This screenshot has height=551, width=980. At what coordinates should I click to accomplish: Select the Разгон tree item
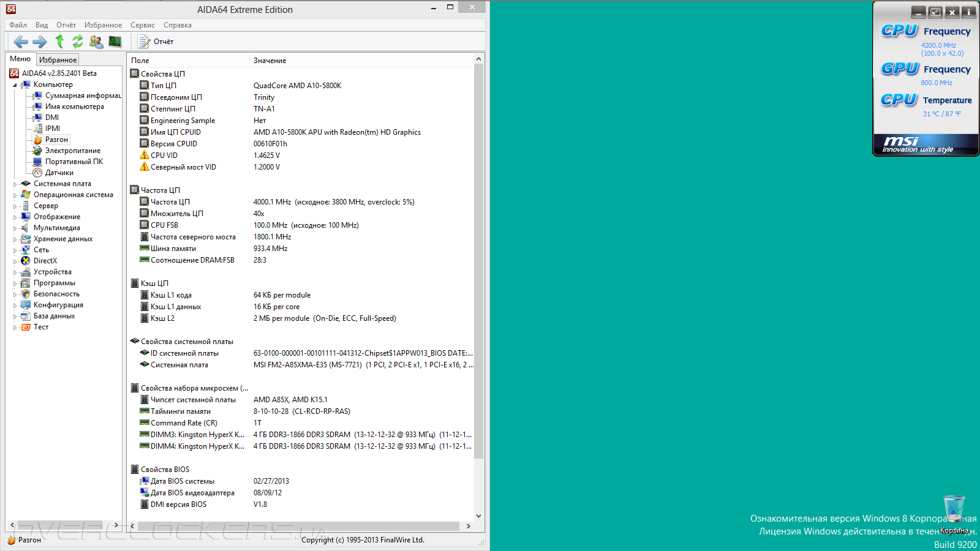[x=56, y=140]
